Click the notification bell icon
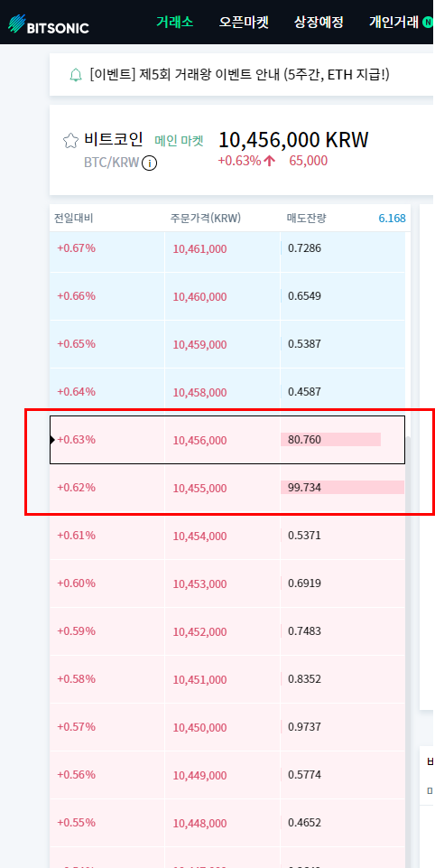 (x=76, y=75)
